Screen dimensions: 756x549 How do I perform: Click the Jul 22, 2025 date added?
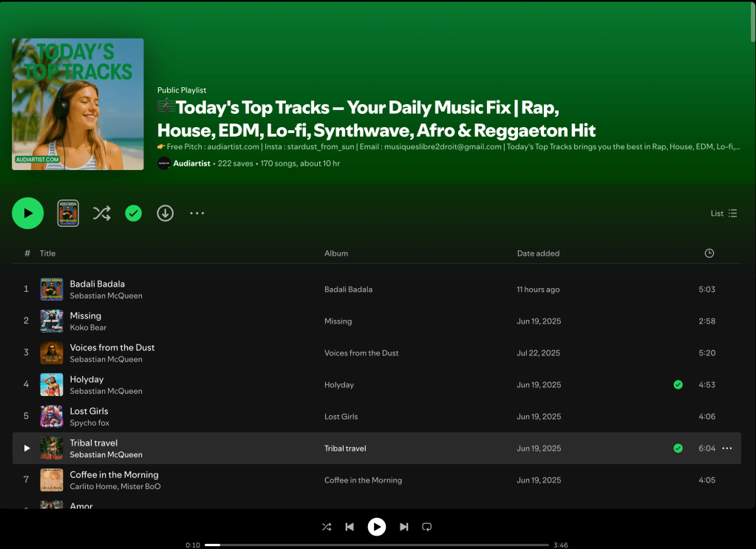point(539,353)
